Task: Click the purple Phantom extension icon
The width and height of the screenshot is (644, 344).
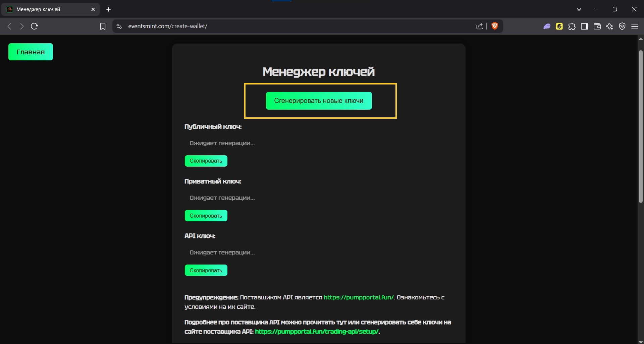Action: 547,26
